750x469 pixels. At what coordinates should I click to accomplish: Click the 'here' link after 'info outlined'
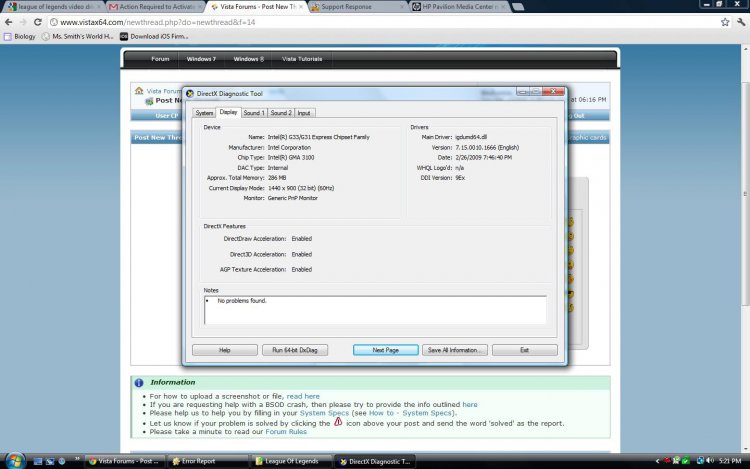[470, 404]
